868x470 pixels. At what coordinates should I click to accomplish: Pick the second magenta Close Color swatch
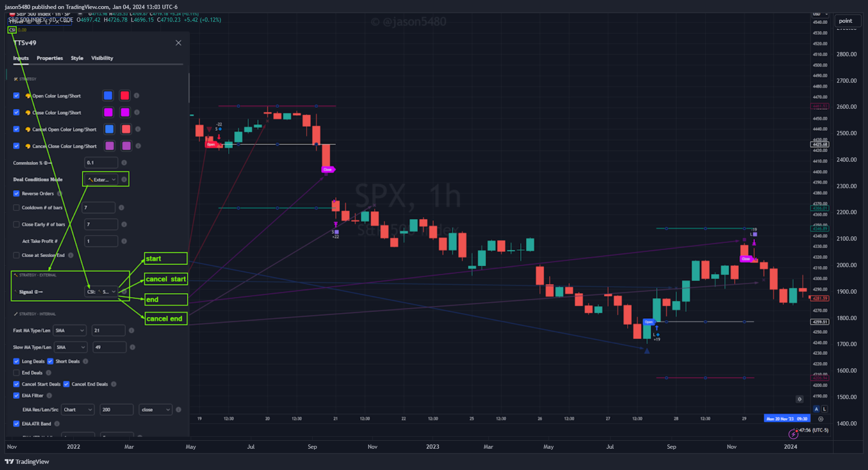tap(125, 113)
